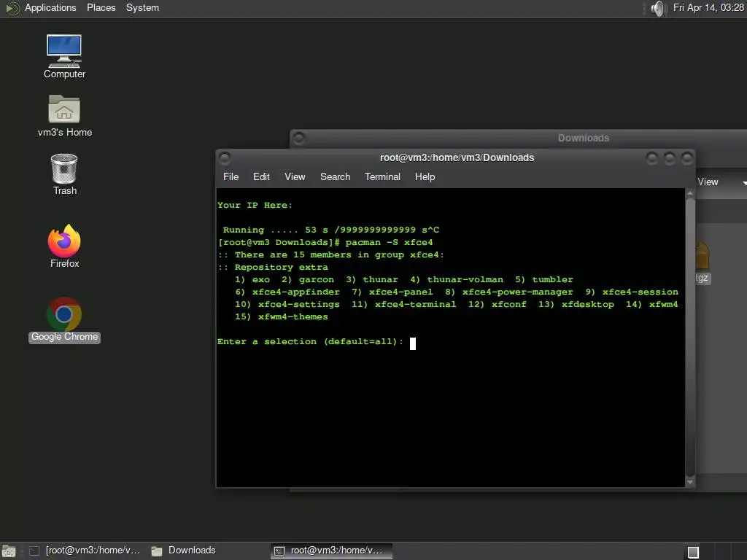Open the System menu
Image resolution: width=747 pixels, height=560 pixels.
pos(142,8)
